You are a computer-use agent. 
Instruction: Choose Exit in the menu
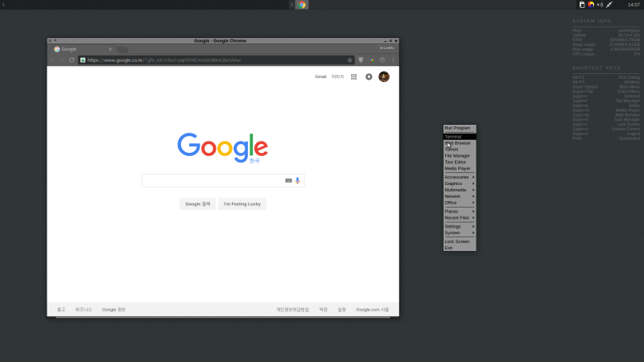(x=460, y=248)
